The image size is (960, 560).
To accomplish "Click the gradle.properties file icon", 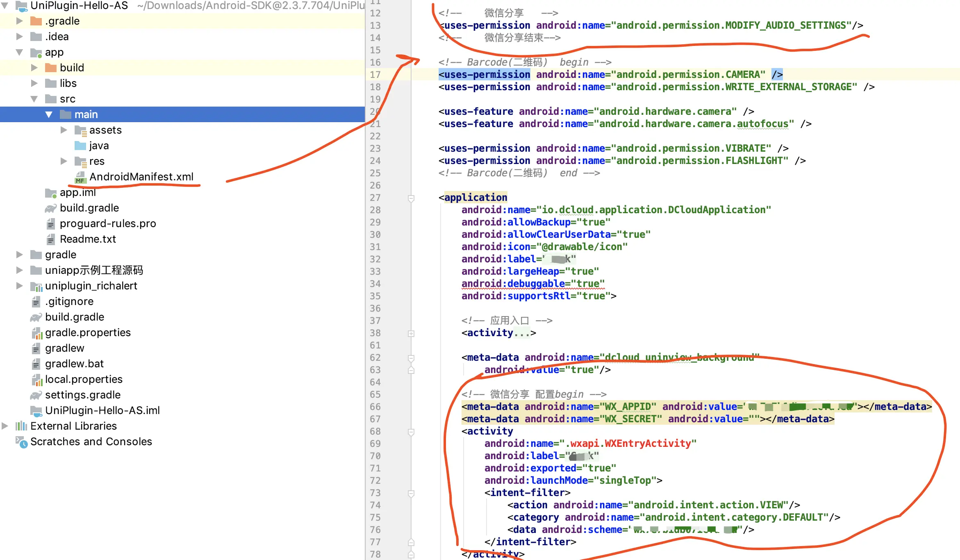I will tap(36, 333).
